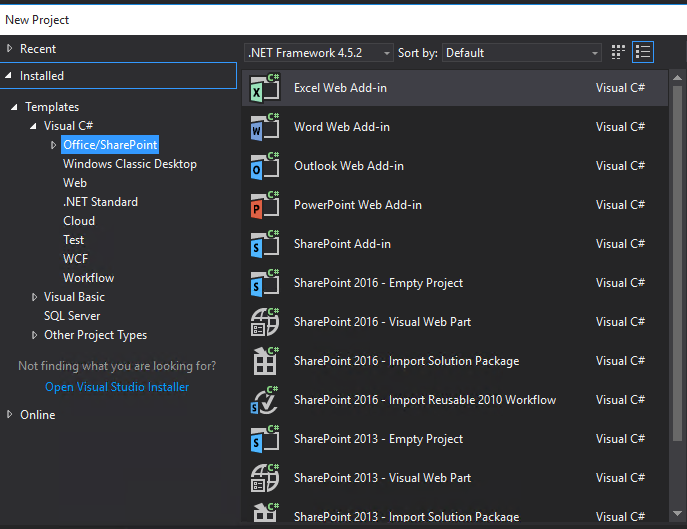Click the Word Web Add-in icon

[x=264, y=128]
